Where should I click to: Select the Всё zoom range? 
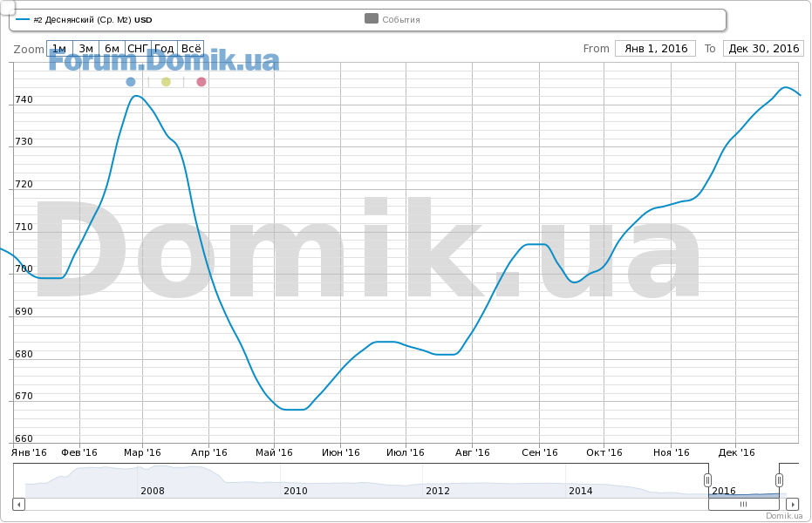190,49
